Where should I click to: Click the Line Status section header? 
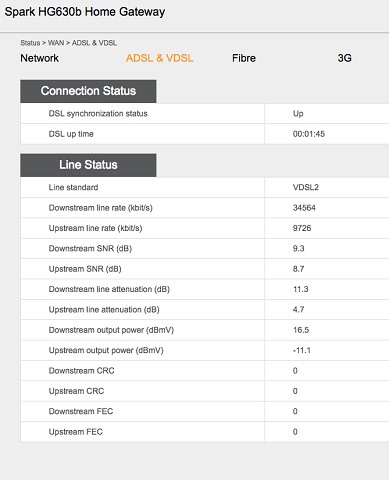[x=88, y=165]
